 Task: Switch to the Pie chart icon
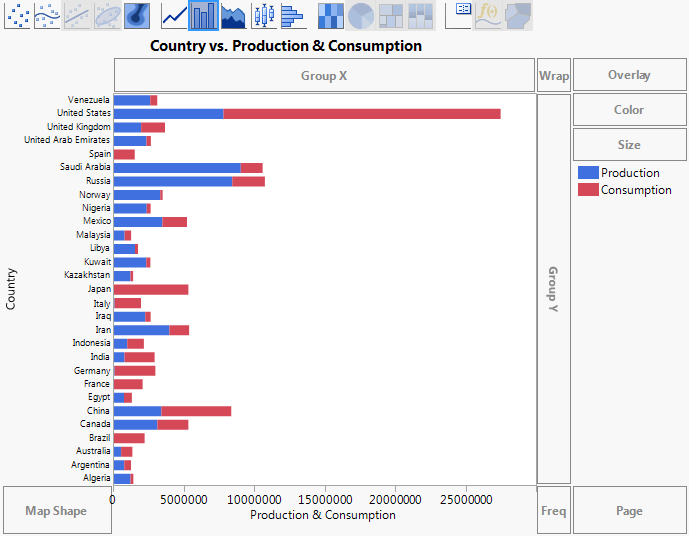(x=361, y=15)
